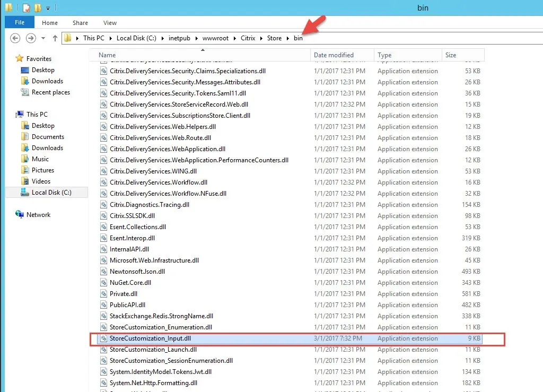The height and width of the screenshot is (392, 543).
Task: Go up one folder level with Up arrow
Action: tap(55, 38)
